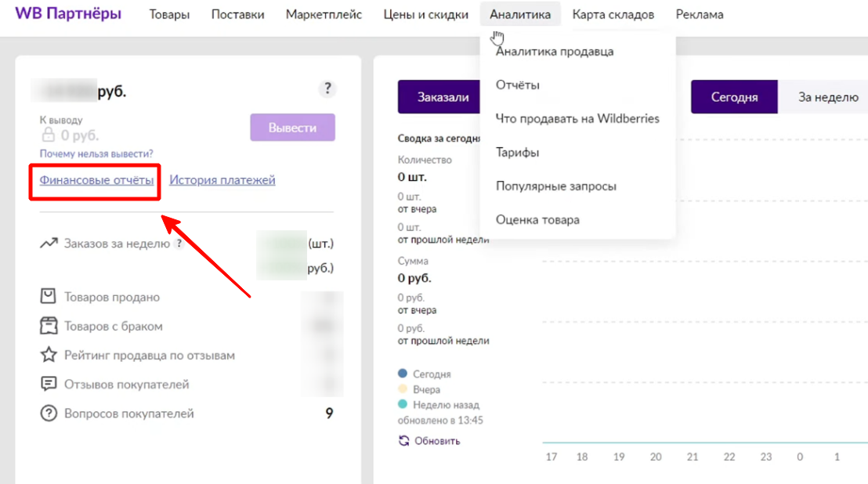This screenshot has height=484, width=868.
Task: Select Отчёты in the Аналитика dropdown
Action: [517, 85]
